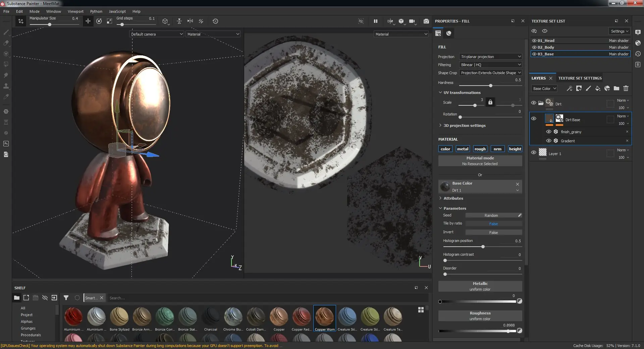Open the Viewport menu
644x349 pixels.
coord(75,11)
